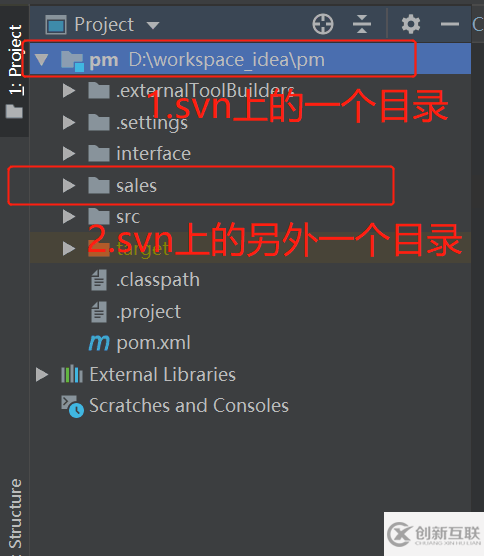Click the Collapse All icon
The image size is (484, 556).
(x=362, y=24)
